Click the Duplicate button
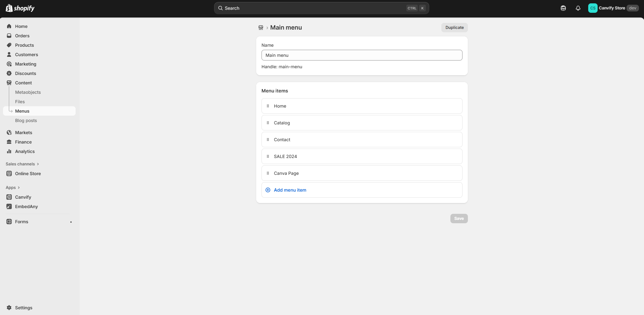This screenshot has width=644, height=315. point(454,27)
